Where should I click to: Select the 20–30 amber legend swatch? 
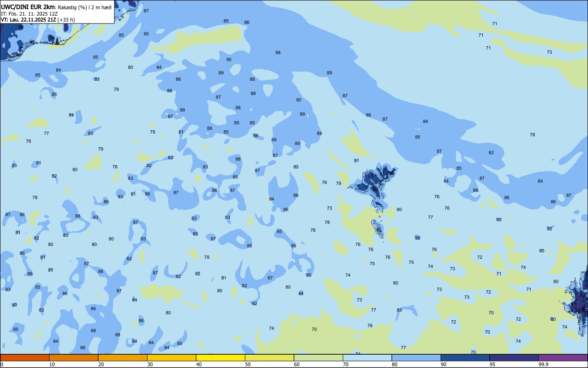point(123,357)
